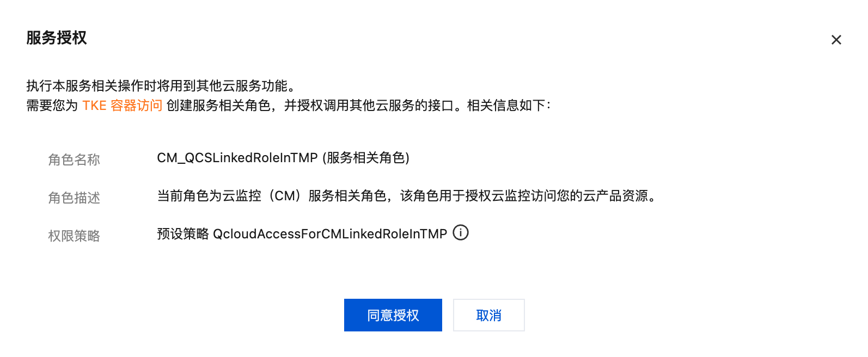Viewport: 868px width, 357px height.
Task: Select the CM_QCSLinkedRoleInTMP role name text
Action: [x=237, y=158]
